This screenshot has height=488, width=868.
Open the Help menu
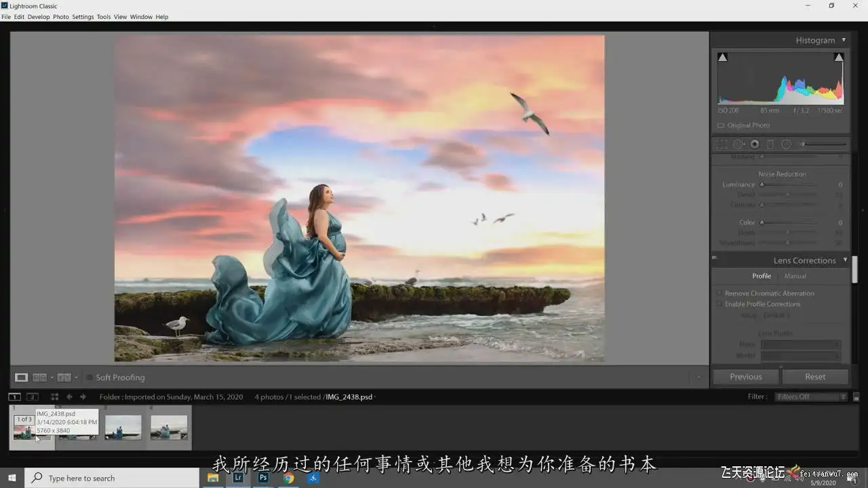click(x=162, y=17)
